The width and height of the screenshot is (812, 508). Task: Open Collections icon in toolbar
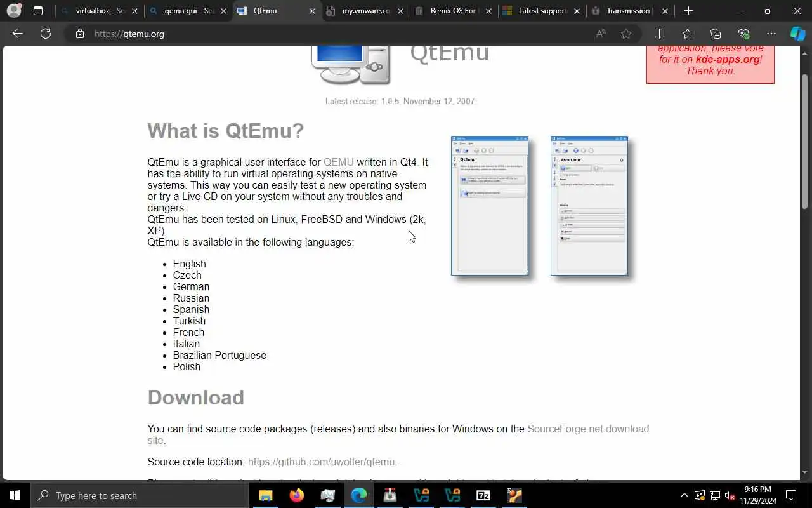point(716,34)
